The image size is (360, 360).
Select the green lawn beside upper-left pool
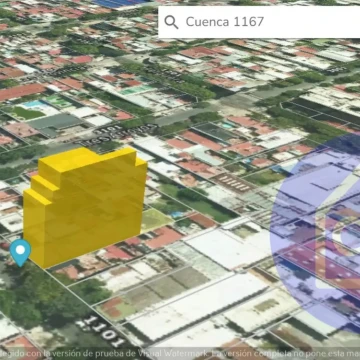pos(28,113)
